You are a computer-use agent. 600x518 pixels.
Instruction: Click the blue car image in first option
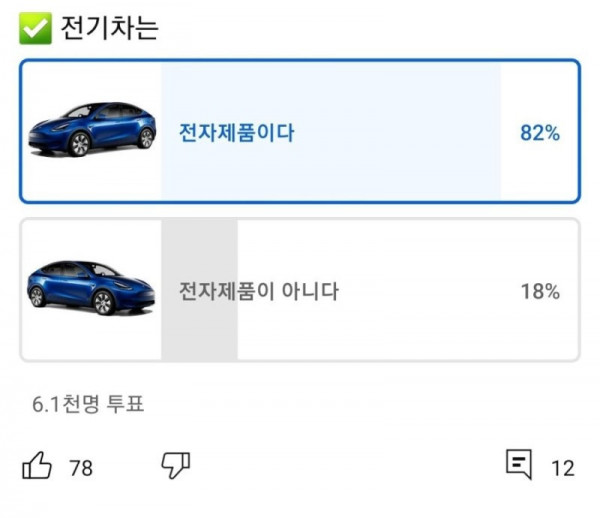(92, 130)
